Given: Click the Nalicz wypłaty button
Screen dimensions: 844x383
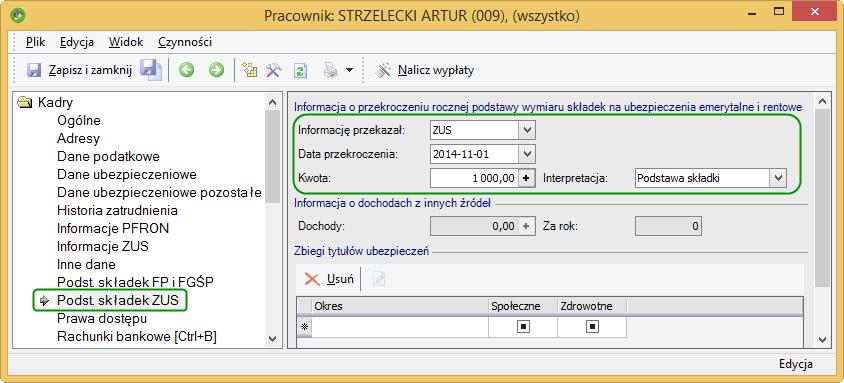Looking at the screenshot, I should coord(425,70).
